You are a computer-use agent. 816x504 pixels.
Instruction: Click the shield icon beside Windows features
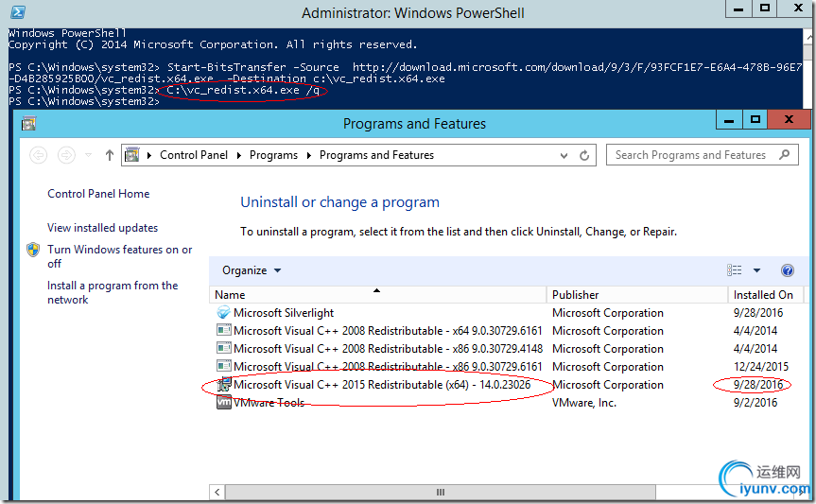tap(33, 250)
